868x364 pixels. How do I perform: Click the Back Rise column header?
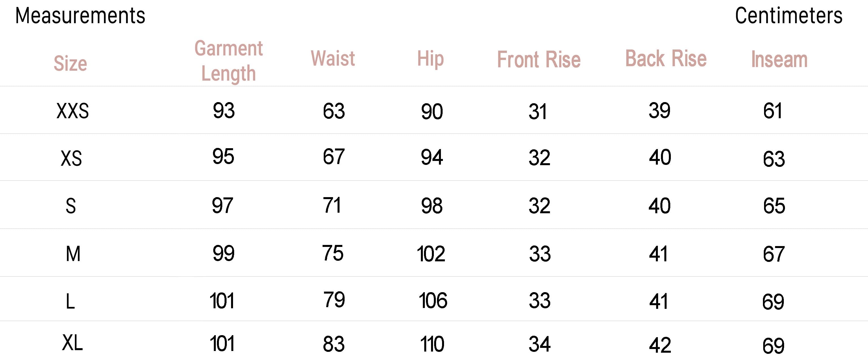pos(666,59)
